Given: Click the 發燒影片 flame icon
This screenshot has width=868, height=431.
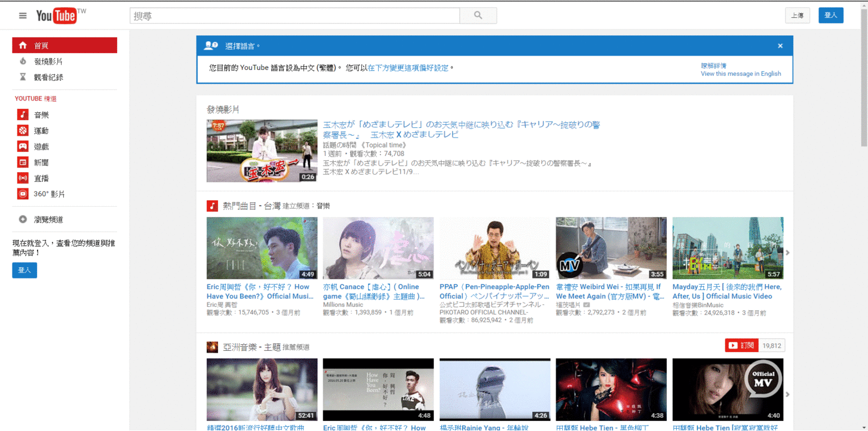Looking at the screenshot, I should (23, 61).
